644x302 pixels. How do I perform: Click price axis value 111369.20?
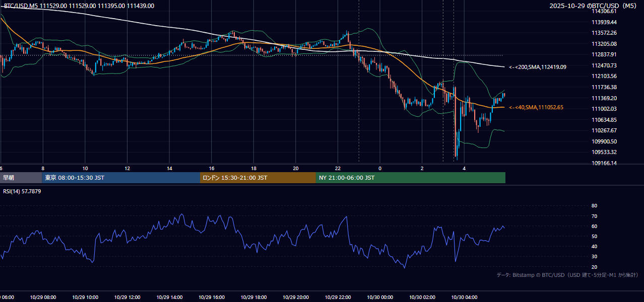[x=604, y=98]
